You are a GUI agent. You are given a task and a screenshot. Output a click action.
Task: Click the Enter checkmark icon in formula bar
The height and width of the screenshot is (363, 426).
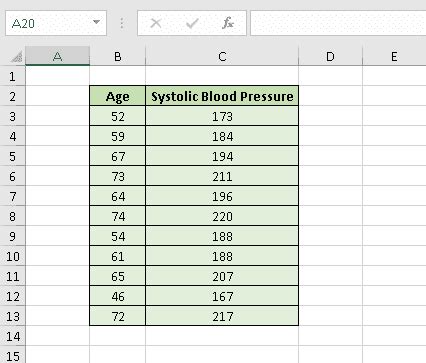[192, 23]
